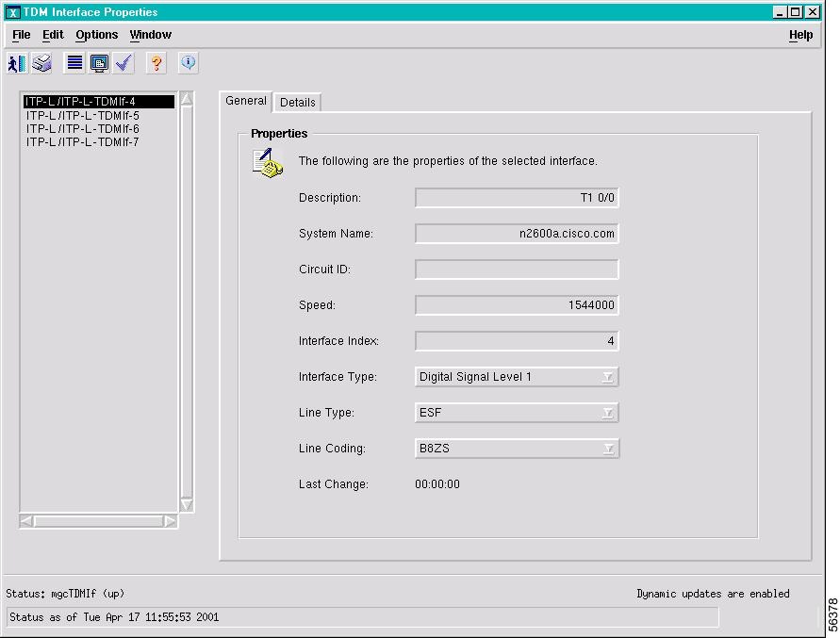Switch to the Details tab
The width and height of the screenshot is (840, 638).
[x=297, y=102]
